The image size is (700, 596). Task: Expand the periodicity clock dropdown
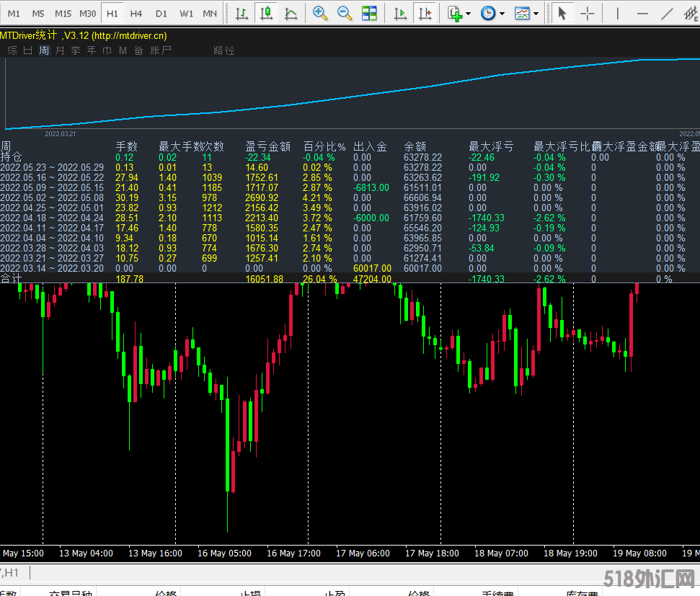tap(502, 13)
